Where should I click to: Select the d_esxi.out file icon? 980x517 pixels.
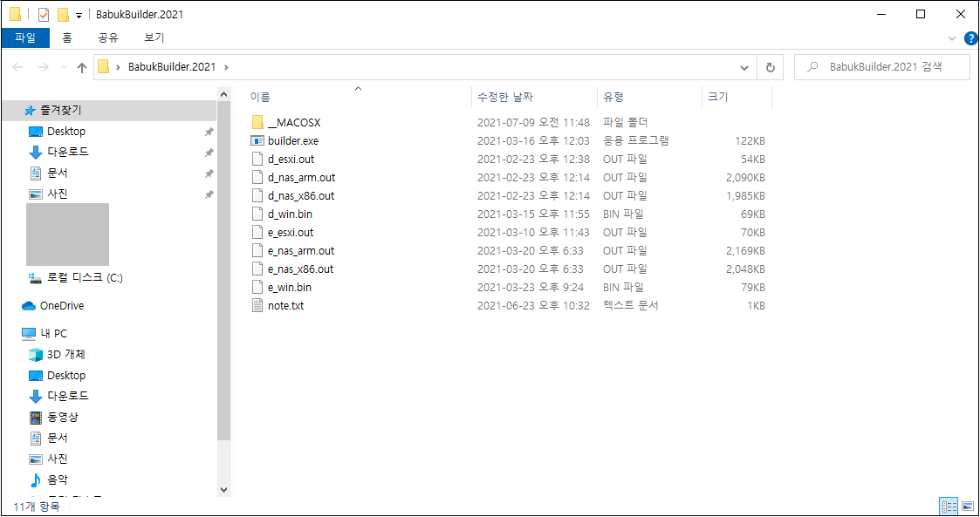[x=257, y=160]
